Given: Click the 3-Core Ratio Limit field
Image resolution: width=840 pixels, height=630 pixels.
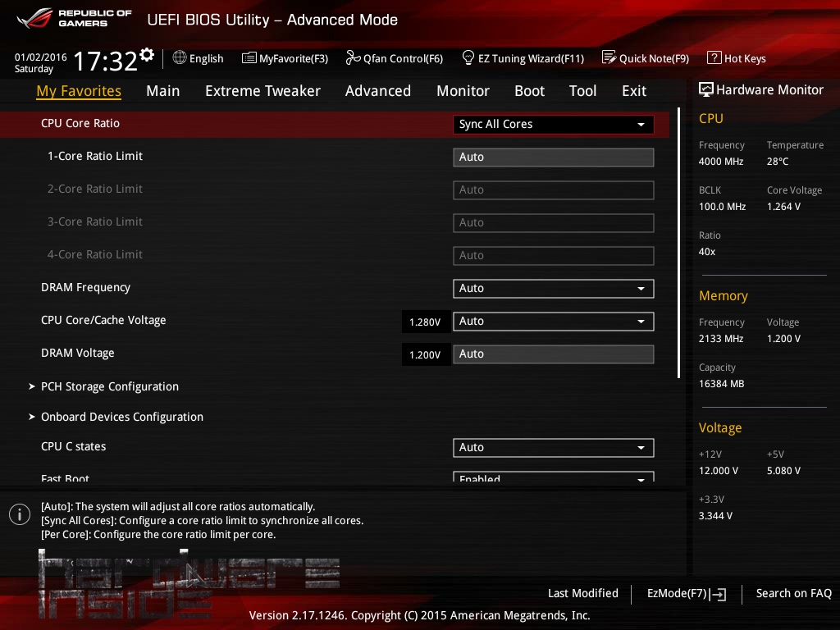Looking at the screenshot, I should click(x=554, y=222).
